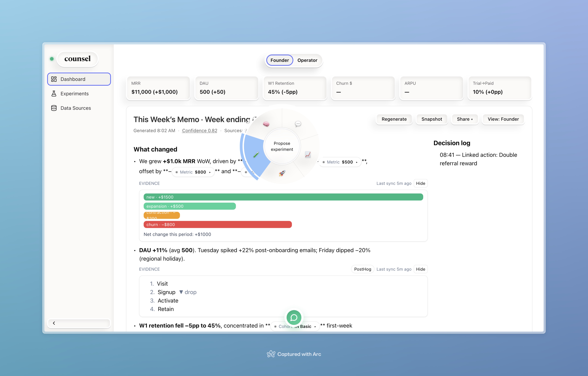The height and width of the screenshot is (376, 588).
Task: Click the database icon for Data Sources
Action: 54,108
